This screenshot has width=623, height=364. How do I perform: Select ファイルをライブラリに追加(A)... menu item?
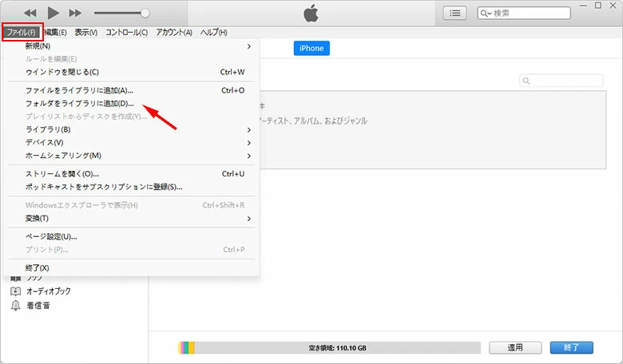(x=79, y=90)
